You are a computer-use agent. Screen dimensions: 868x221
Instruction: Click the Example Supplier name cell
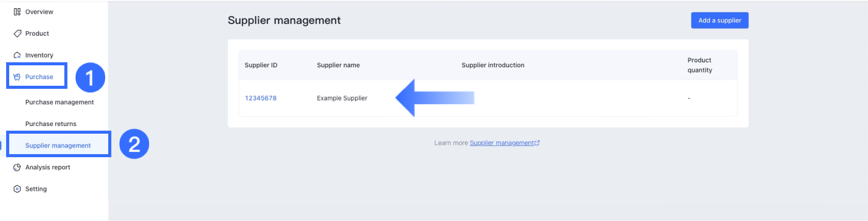[x=342, y=98]
